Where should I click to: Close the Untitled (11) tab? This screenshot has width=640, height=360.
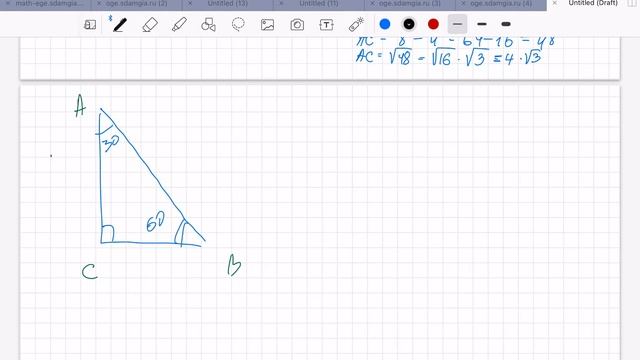(x=281, y=3)
